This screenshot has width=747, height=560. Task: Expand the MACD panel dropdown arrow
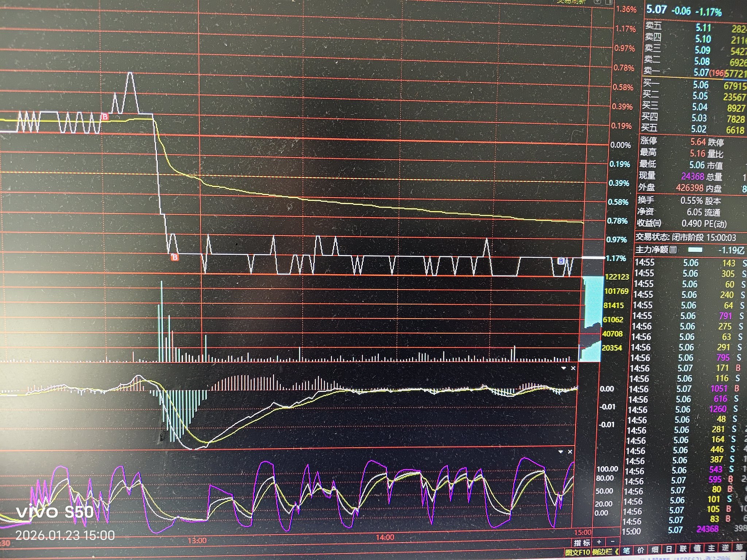click(564, 368)
